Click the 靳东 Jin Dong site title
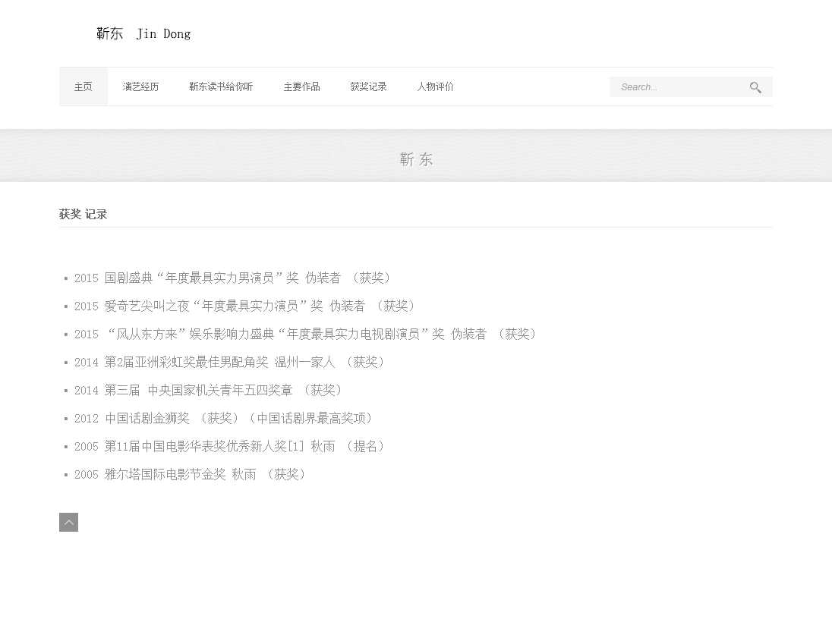This screenshot has width=832, height=644. [x=143, y=34]
